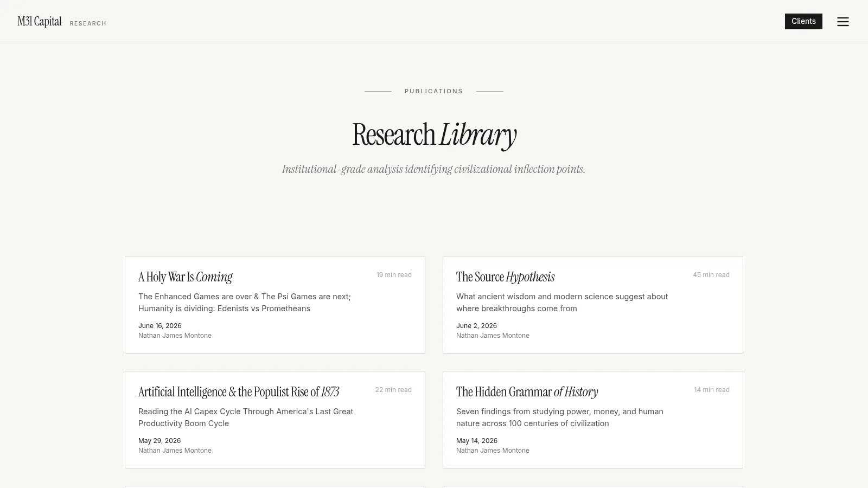Viewport: 868px width, 488px height.
Task: Click author name under Source Hypothesis article
Action: (x=493, y=336)
